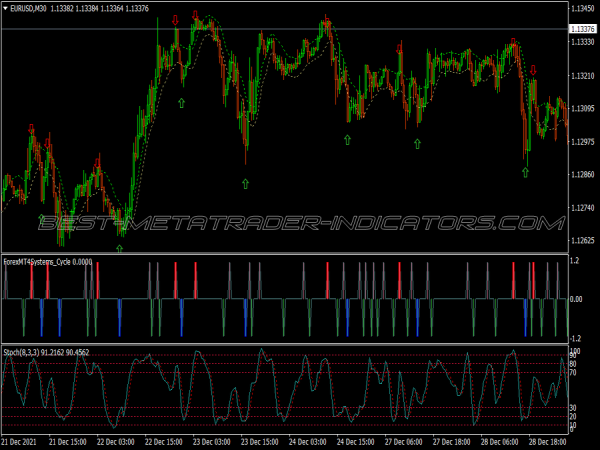
Task: Click the 21 Dec 2021 time axis label
Action: (x=19, y=442)
